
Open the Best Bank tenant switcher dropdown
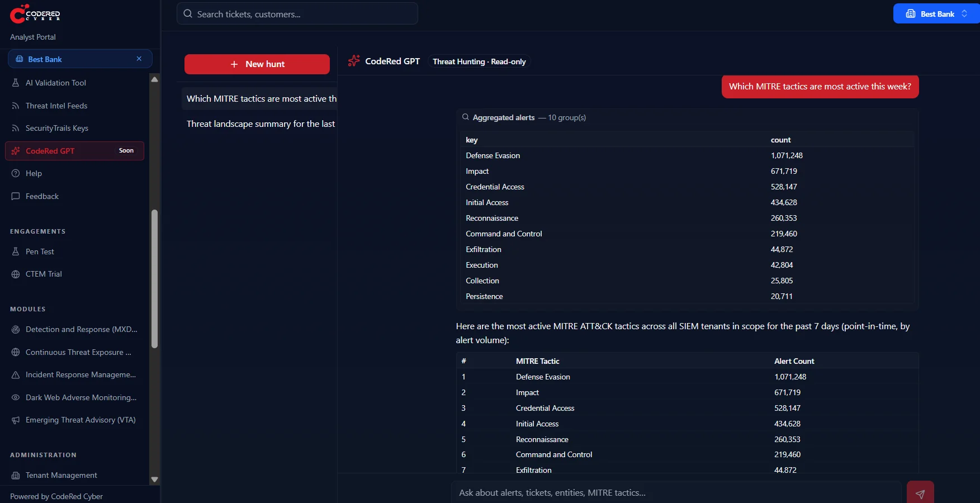coord(936,14)
